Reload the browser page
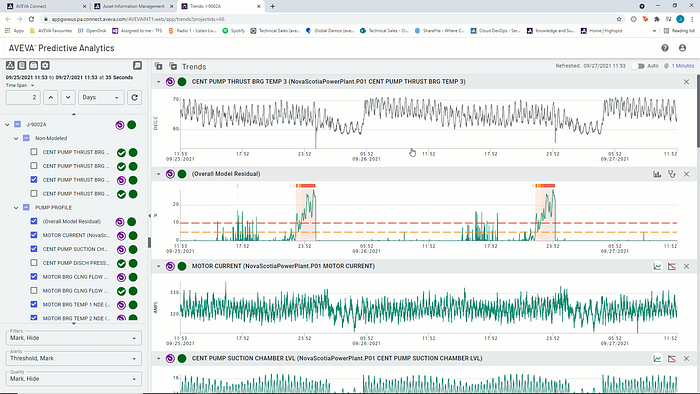Image resolution: width=700 pixels, height=394 pixels. click(x=31, y=19)
